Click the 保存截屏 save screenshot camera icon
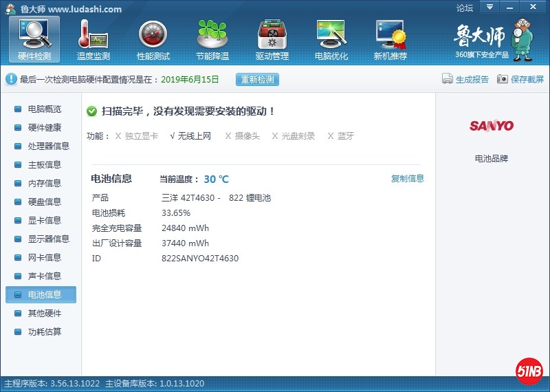The width and height of the screenshot is (550, 392). pyautogui.click(x=503, y=79)
